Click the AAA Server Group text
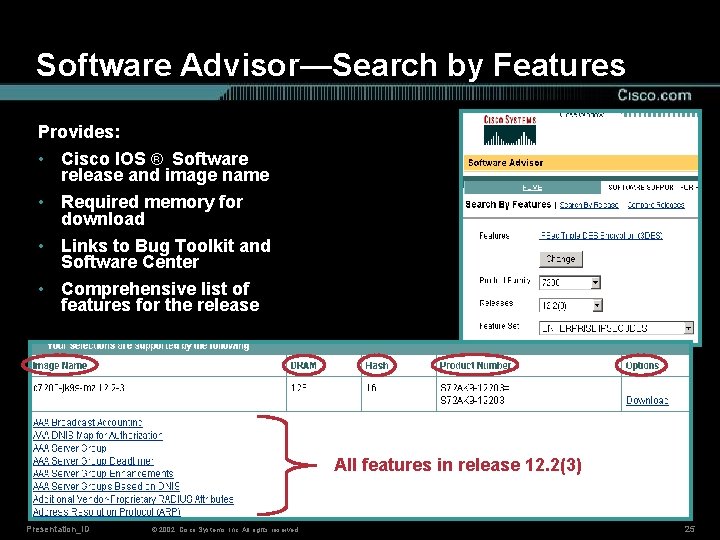This screenshot has width=720, height=540. pos(69,448)
